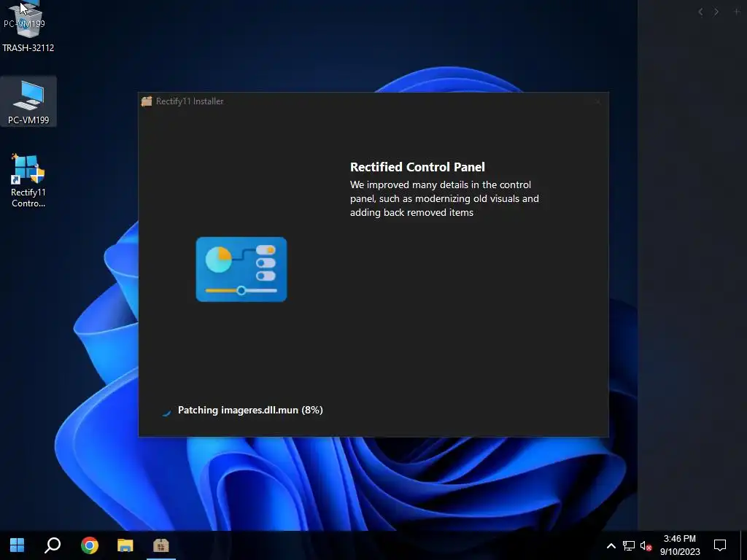Open the TRASH-32112 recycle bin icon

[28, 26]
